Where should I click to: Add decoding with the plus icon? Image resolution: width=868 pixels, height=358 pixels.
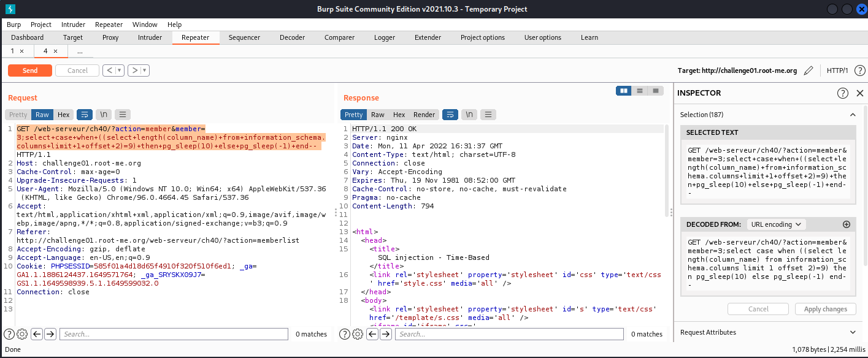847,224
